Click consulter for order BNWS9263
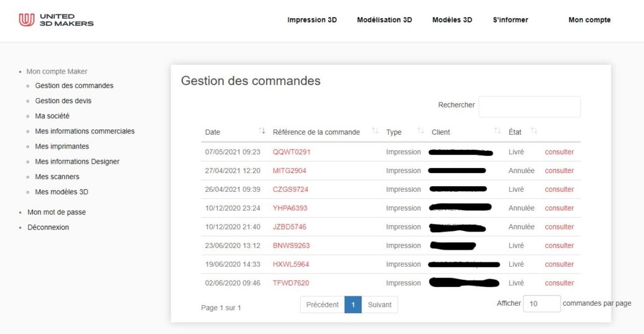The height and width of the screenshot is (334, 644). 559,245
